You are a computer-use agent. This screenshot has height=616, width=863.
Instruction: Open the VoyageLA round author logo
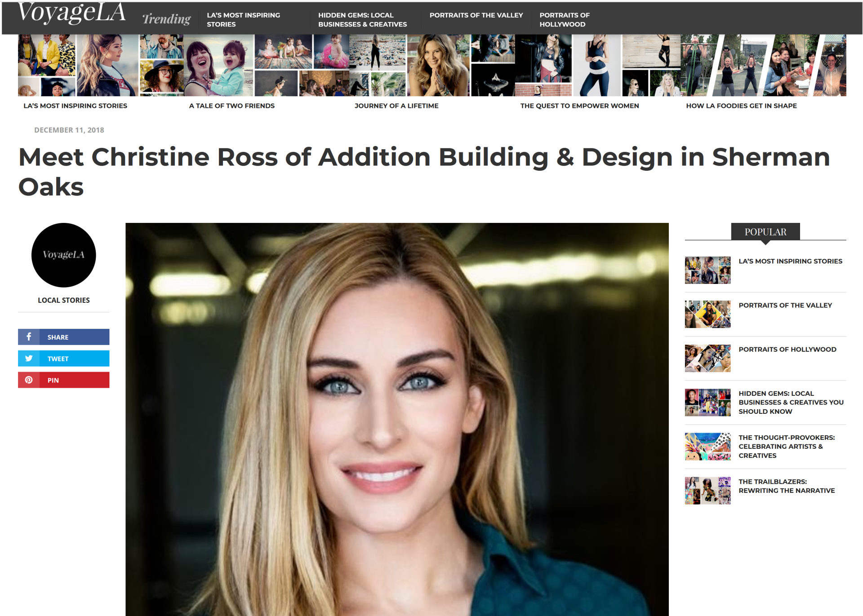click(x=63, y=255)
